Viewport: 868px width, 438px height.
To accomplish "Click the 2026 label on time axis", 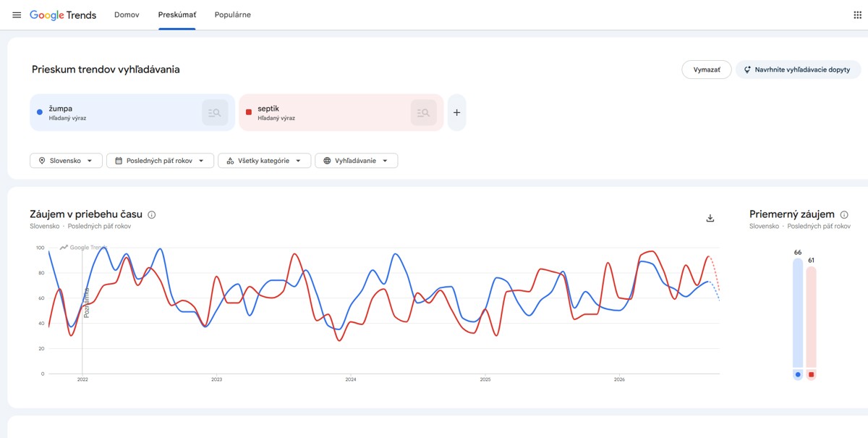I will pyautogui.click(x=619, y=379).
